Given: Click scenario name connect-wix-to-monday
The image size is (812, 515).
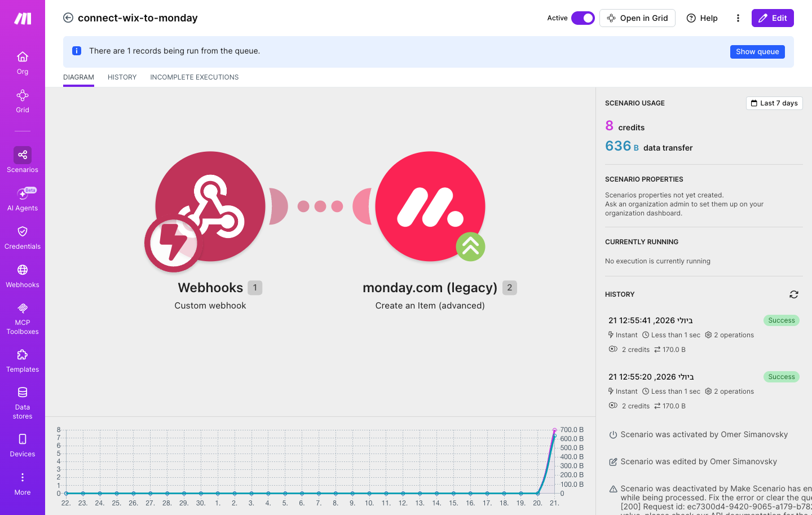Looking at the screenshot, I should 138,18.
